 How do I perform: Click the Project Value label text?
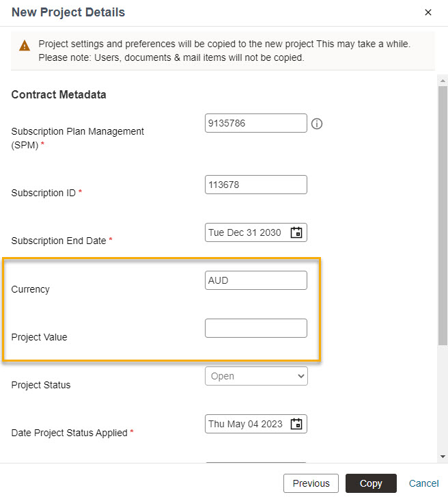39,337
